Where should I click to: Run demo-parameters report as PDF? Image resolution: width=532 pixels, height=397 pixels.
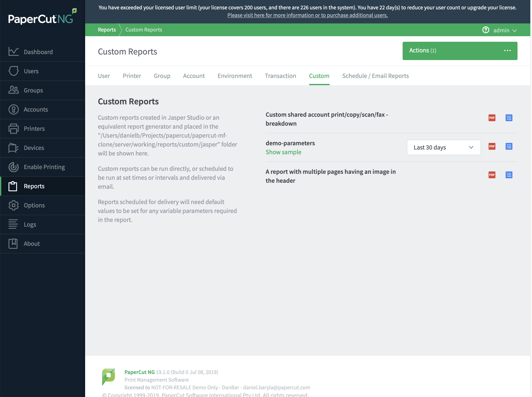click(492, 146)
